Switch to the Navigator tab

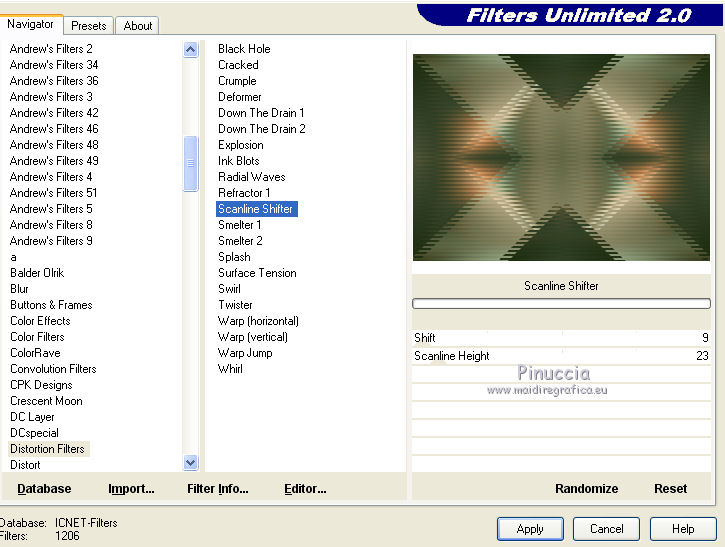point(31,24)
